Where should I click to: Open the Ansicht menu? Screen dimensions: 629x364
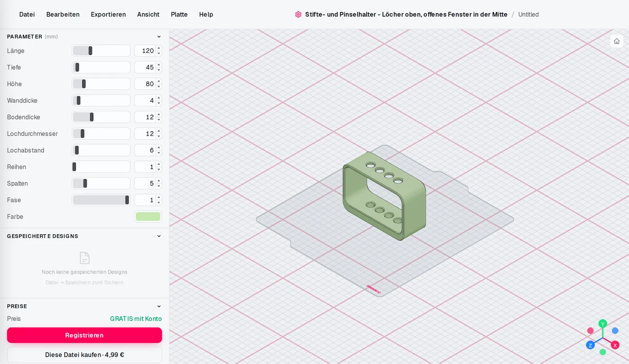click(148, 14)
